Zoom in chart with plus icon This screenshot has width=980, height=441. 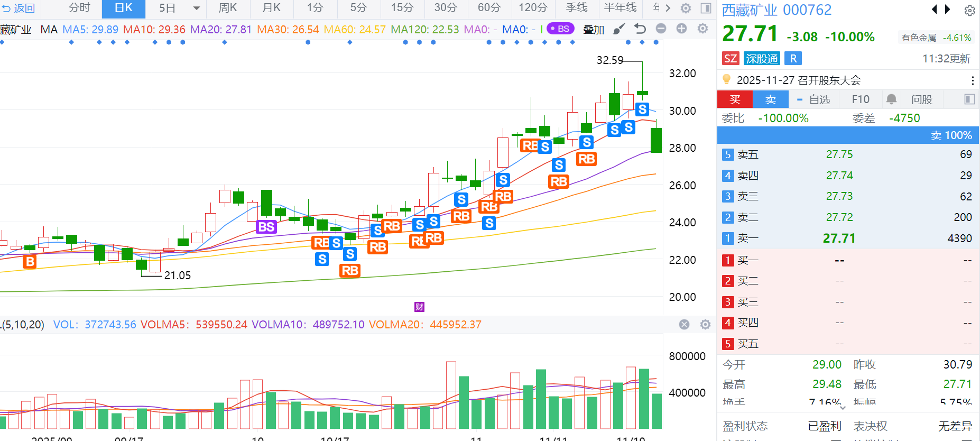pos(682,29)
